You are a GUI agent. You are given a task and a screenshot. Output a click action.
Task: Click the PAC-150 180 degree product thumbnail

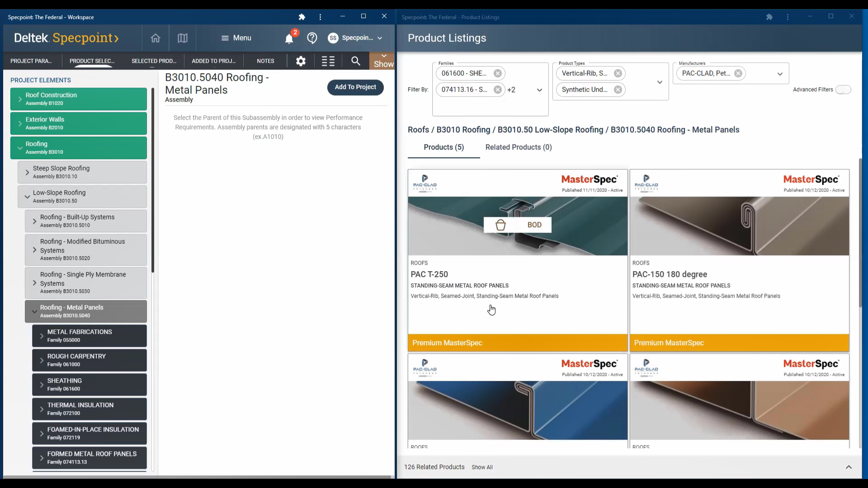click(x=739, y=226)
